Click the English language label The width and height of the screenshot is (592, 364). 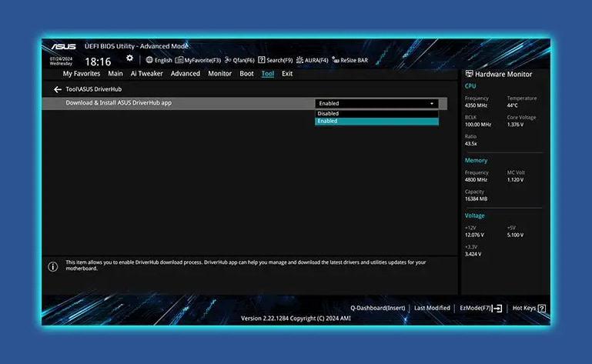point(163,61)
